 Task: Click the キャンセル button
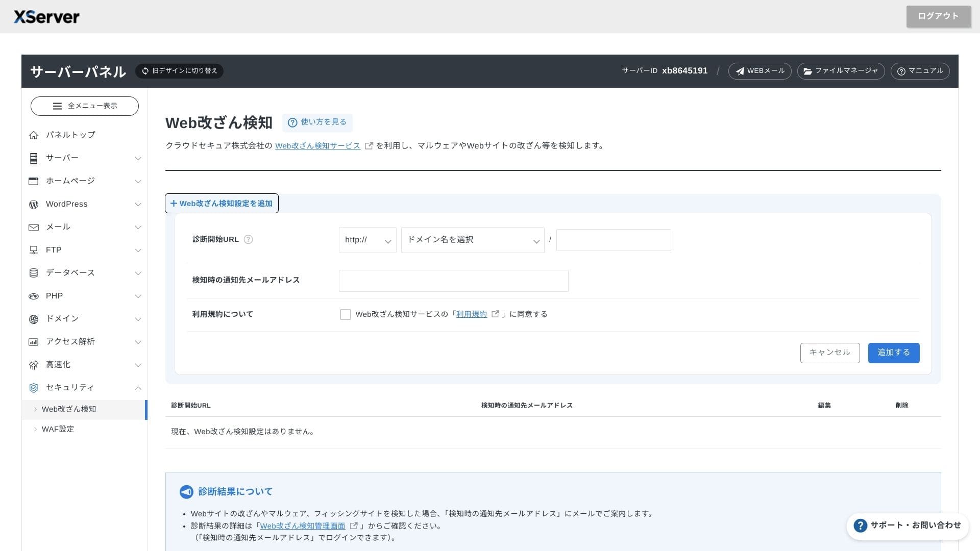pyautogui.click(x=829, y=353)
